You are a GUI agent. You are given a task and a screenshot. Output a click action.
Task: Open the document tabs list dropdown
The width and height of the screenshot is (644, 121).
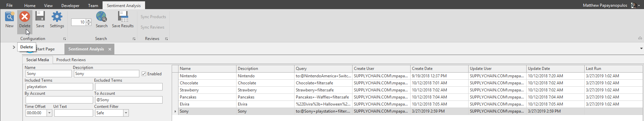click(641, 48)
